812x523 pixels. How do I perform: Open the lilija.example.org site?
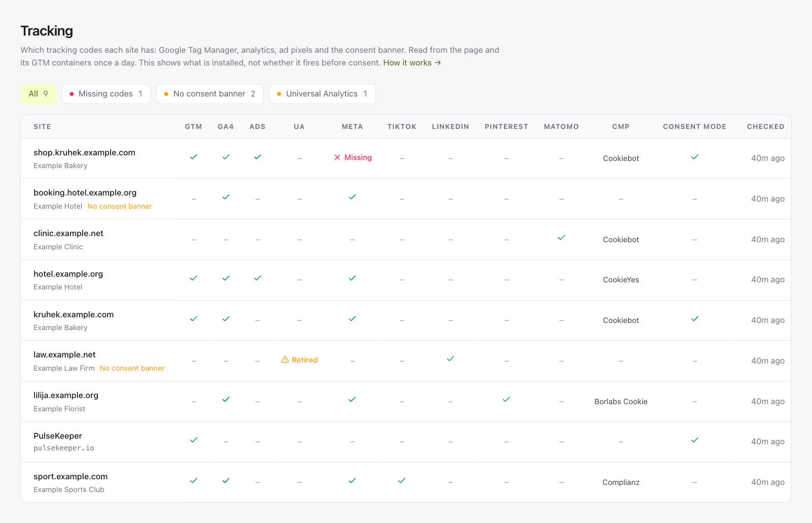point(66,396)
